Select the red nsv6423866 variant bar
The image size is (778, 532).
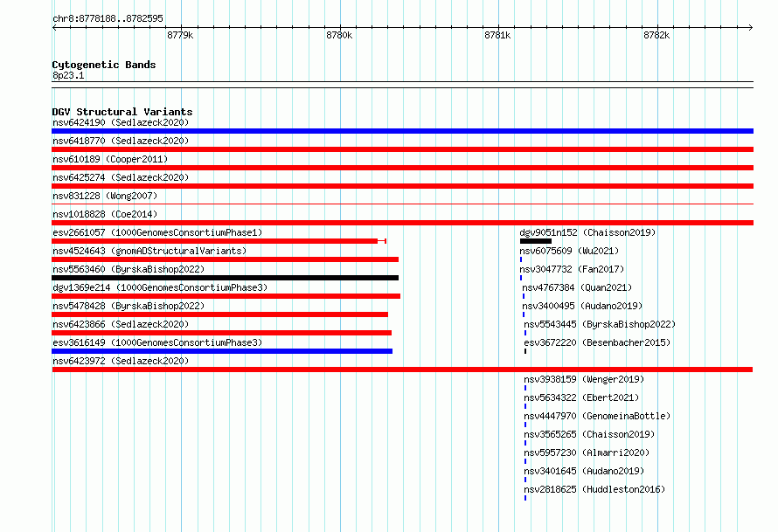pyautogui.click(x=222, y=333)
